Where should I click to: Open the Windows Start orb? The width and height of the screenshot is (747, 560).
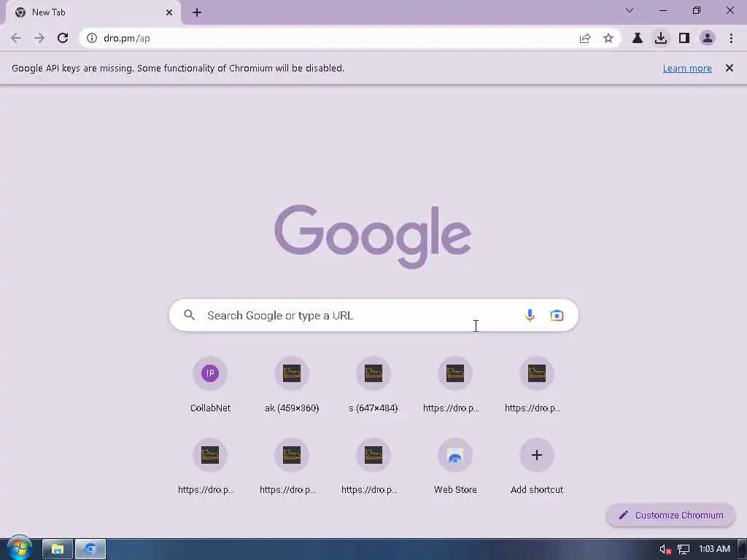coord(20,548)
